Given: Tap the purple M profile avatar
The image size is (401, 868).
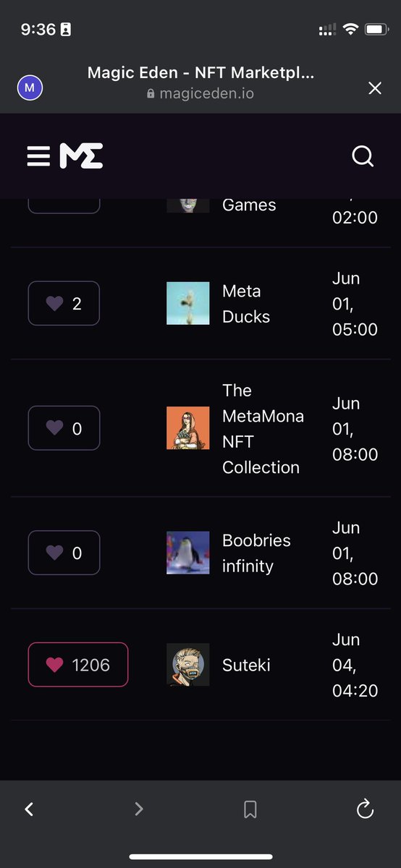Looking at the screenshot, I should 30,88.
